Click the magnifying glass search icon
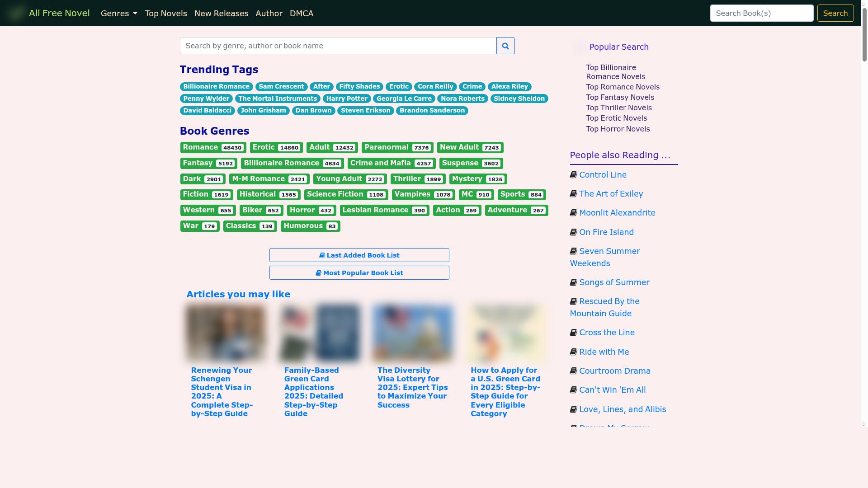868x488 pixels. tap(505, 46)
